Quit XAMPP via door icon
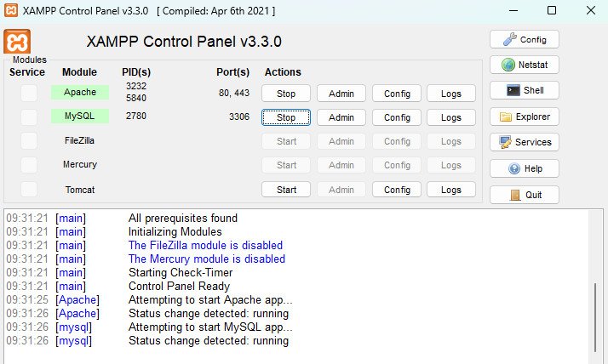The image size is (608, 364). (525, 195)
